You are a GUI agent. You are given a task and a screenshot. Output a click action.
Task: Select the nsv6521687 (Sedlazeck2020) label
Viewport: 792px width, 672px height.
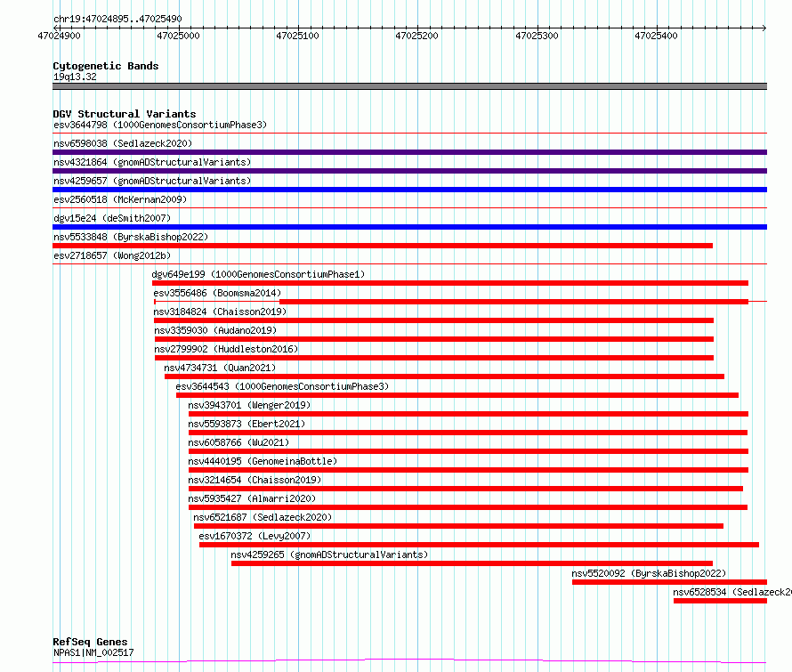[x=263, y=517]
